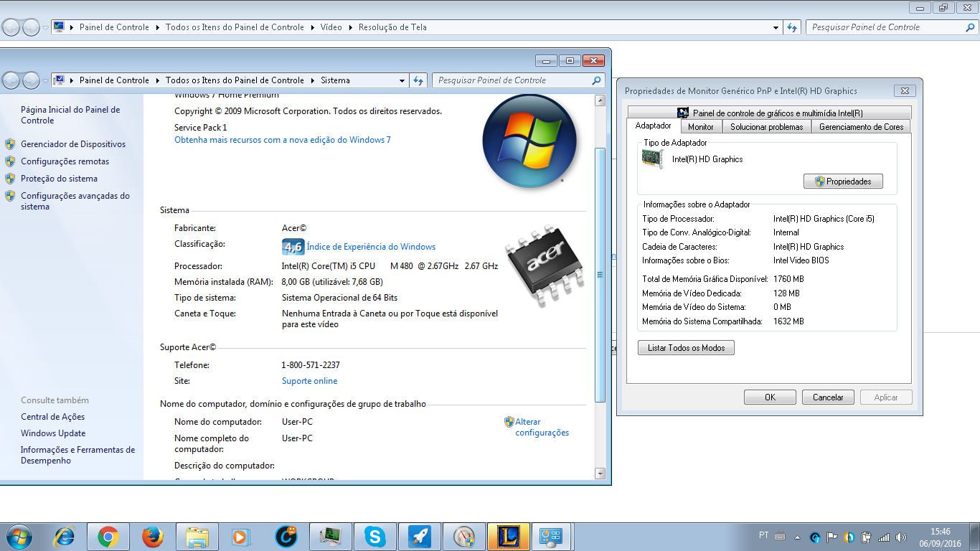Open Mozilla Firefox from the taskbar
Screen dimensions: 980x551
(152, 537)
